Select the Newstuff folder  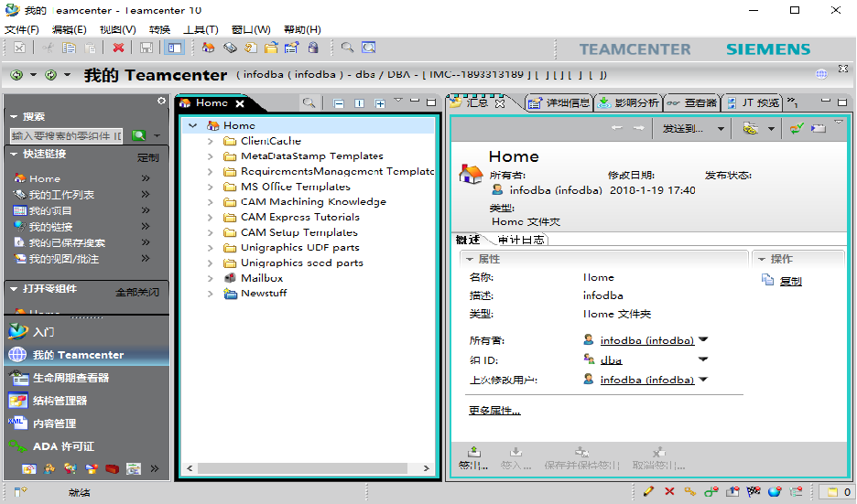[x=264, y=294]
